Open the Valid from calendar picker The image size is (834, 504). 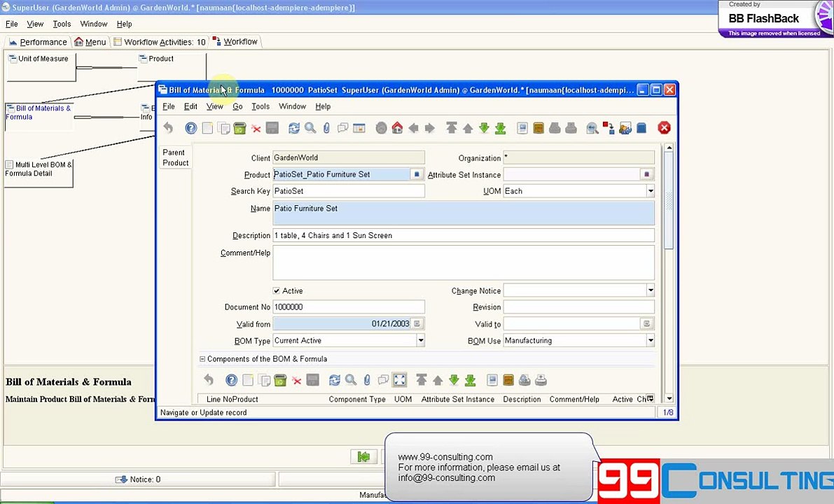(417, 324)
